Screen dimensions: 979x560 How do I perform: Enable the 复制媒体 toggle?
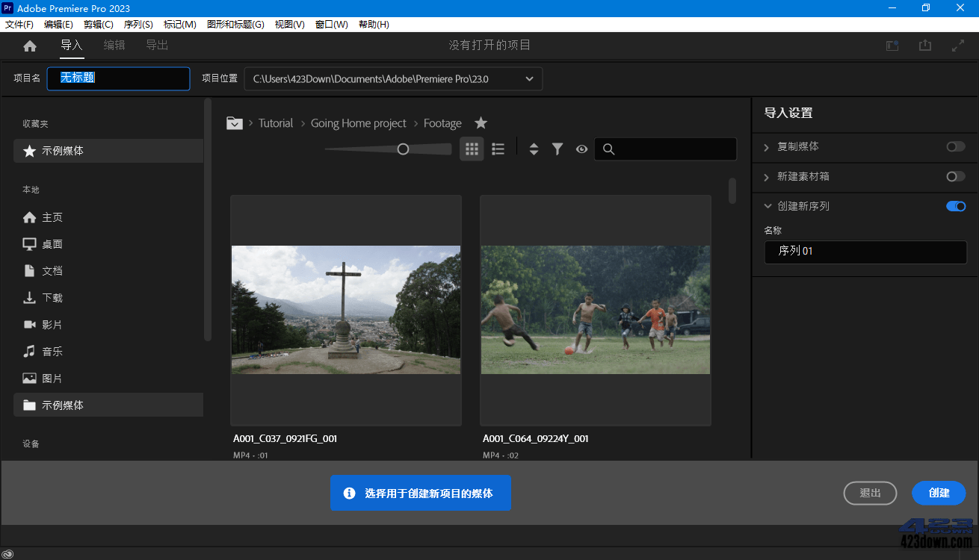pyautogui.click(x=954, y=146)
